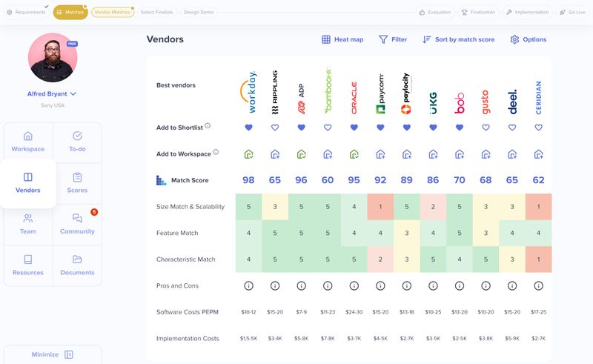Click the Community notification badge
This screenshot has height=364, width=593.
tap(94, 212)
